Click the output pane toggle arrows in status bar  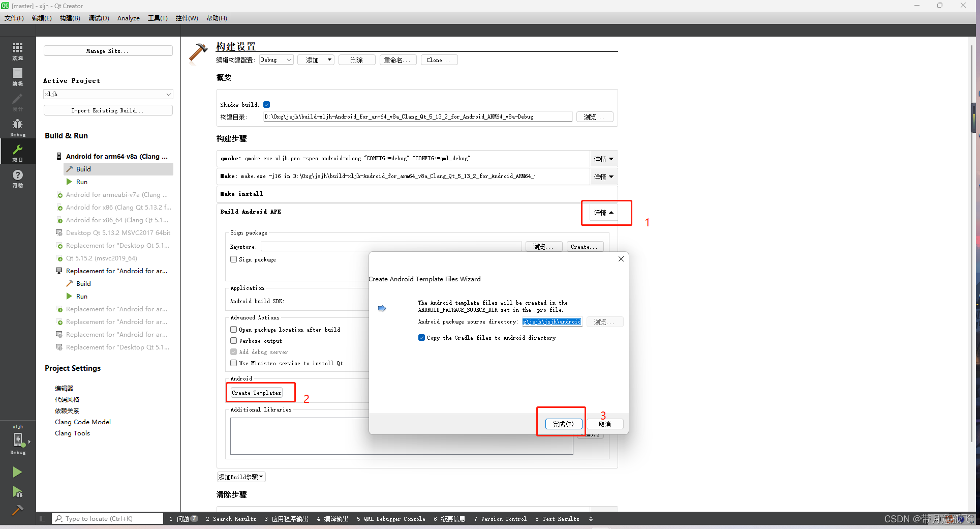click(591, 519)
